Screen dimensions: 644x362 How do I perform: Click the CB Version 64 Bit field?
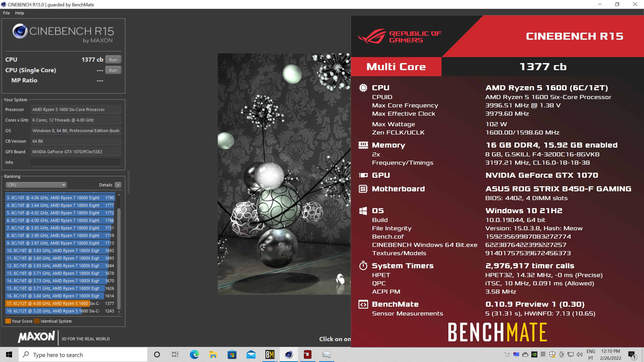pos(76,141)
